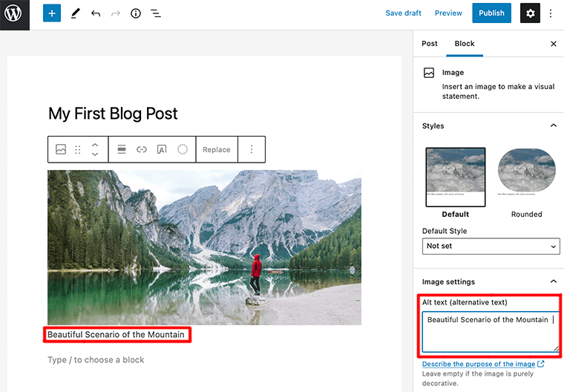Click the align icon in block toolbar

[x=122, y=149]
